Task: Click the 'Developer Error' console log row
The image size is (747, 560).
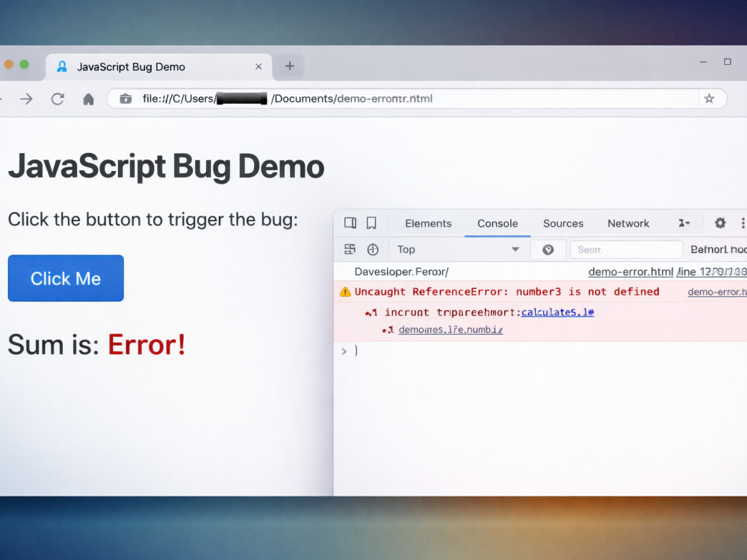Action: click(540, 272)
